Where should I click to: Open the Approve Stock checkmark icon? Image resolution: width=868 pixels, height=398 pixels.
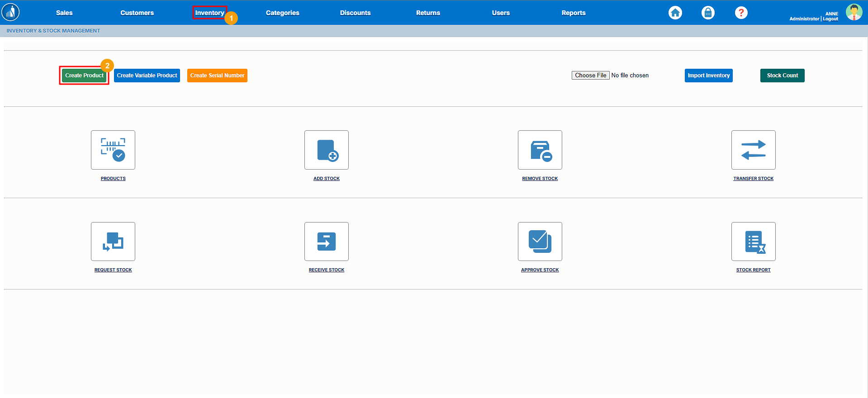coord(540,242)
